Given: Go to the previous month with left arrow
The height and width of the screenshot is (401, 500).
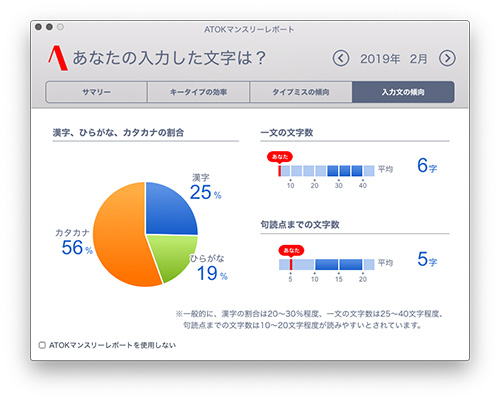Looking at the screenshot, I should [341, 58].
